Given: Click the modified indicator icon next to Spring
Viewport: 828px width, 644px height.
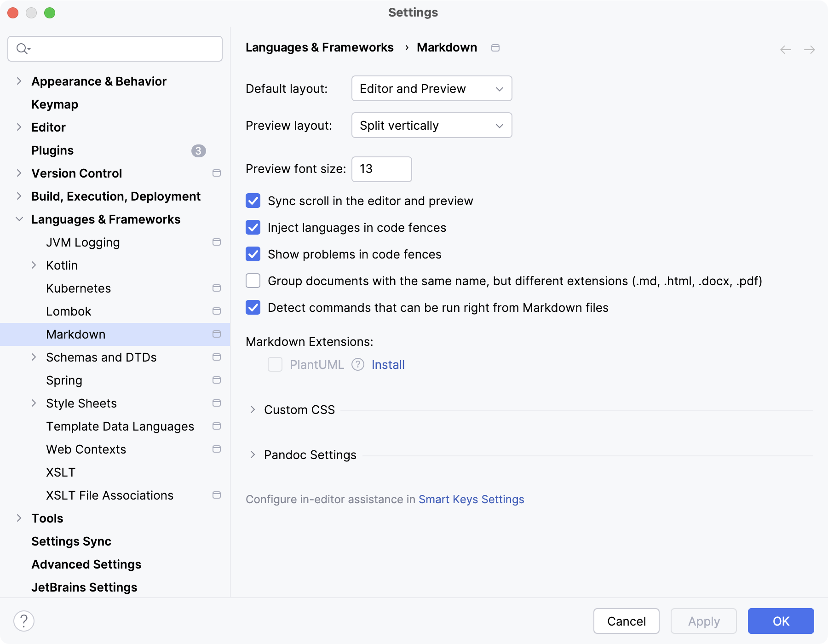Looking at the screenshot, I should pos(216,380).
